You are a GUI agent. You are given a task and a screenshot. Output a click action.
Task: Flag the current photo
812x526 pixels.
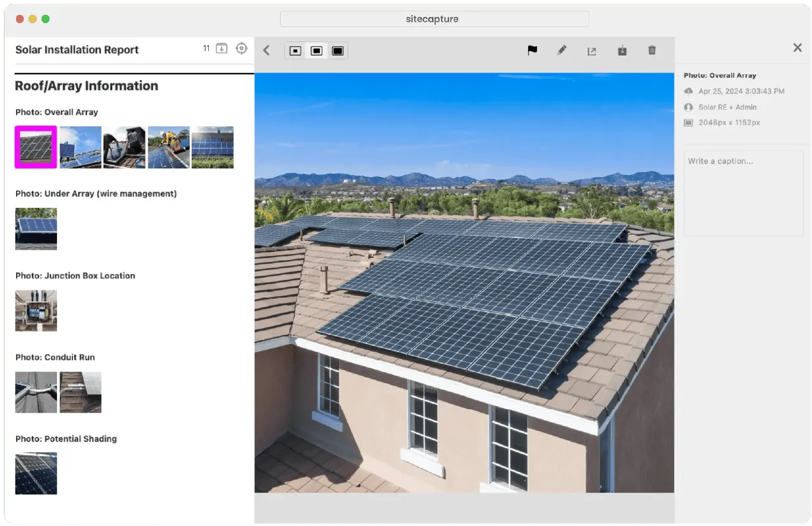(x=532, y=50)
